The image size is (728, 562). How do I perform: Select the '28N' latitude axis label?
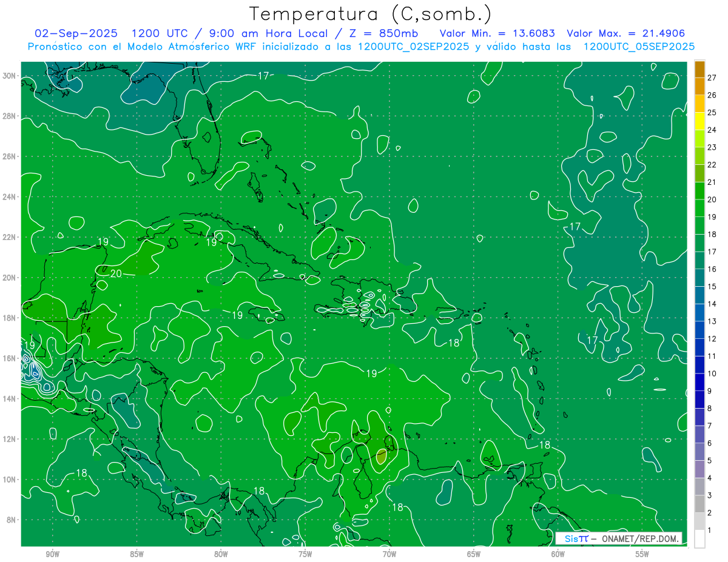(10, 116)
